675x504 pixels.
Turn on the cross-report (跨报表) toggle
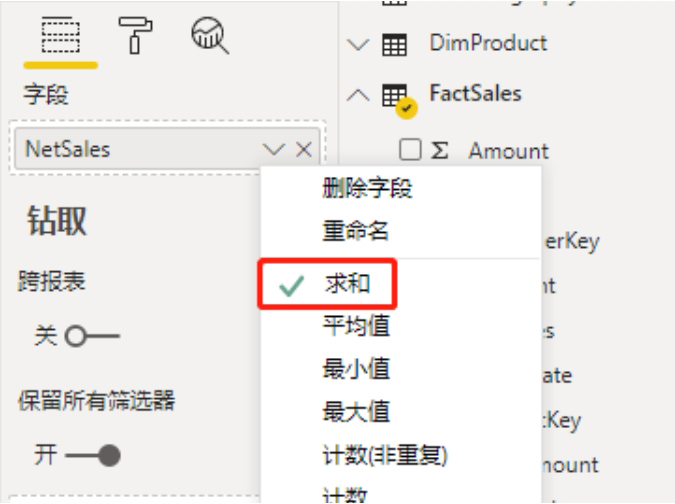[92, 336]
